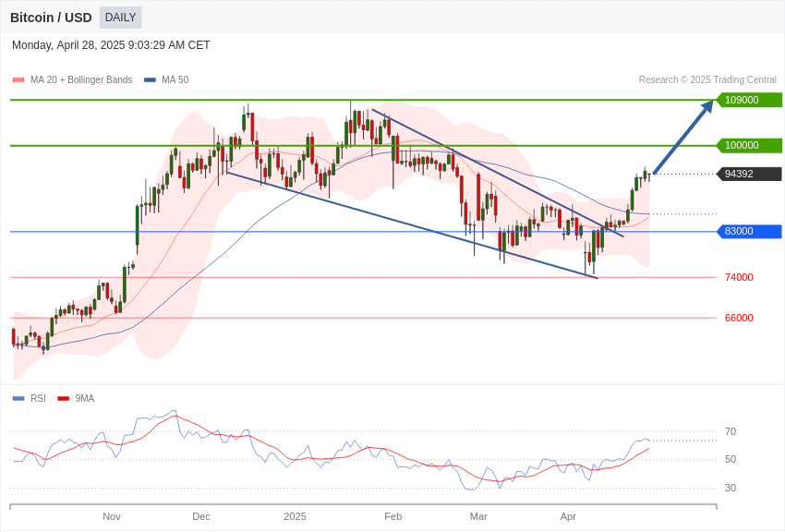
Task: Click the 'Nov' label on the time axis
Action: coord(112,516)
